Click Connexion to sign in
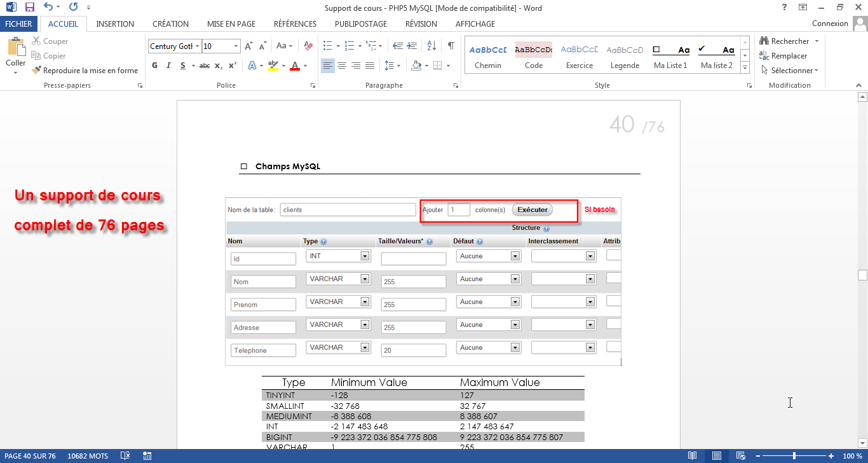This screenshot has width=868, height=463. (830, 24)
